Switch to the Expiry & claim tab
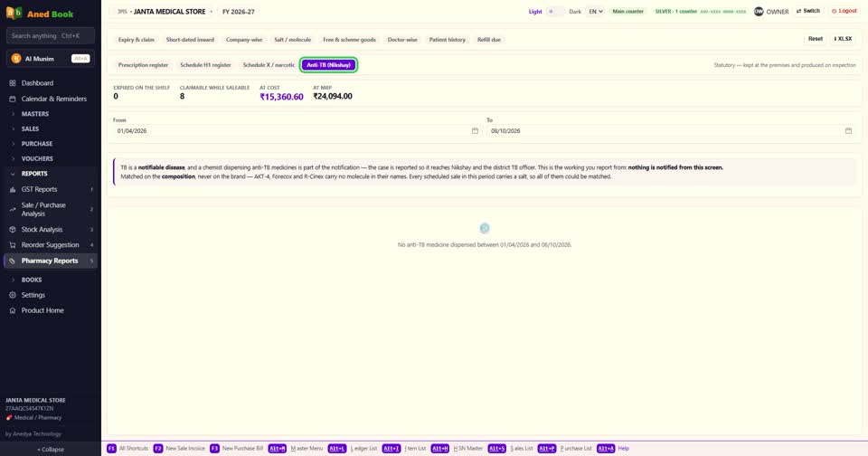The width and height of the screenshot is (868, 456). click(x=137, y=39)
